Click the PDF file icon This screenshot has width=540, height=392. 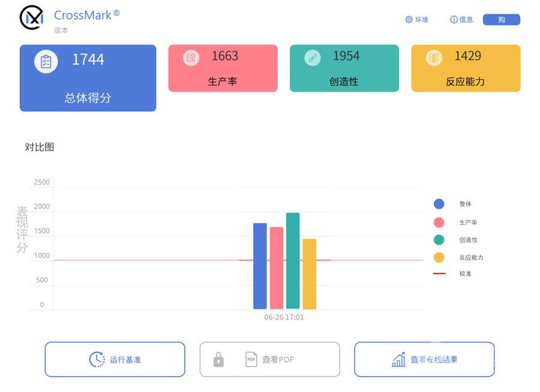(251, 359)
